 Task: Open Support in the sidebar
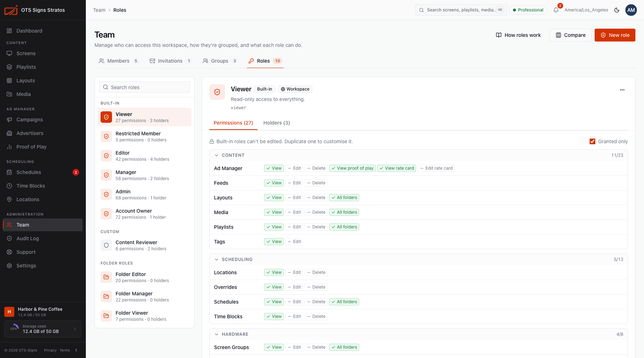click(x=43, y=252)
